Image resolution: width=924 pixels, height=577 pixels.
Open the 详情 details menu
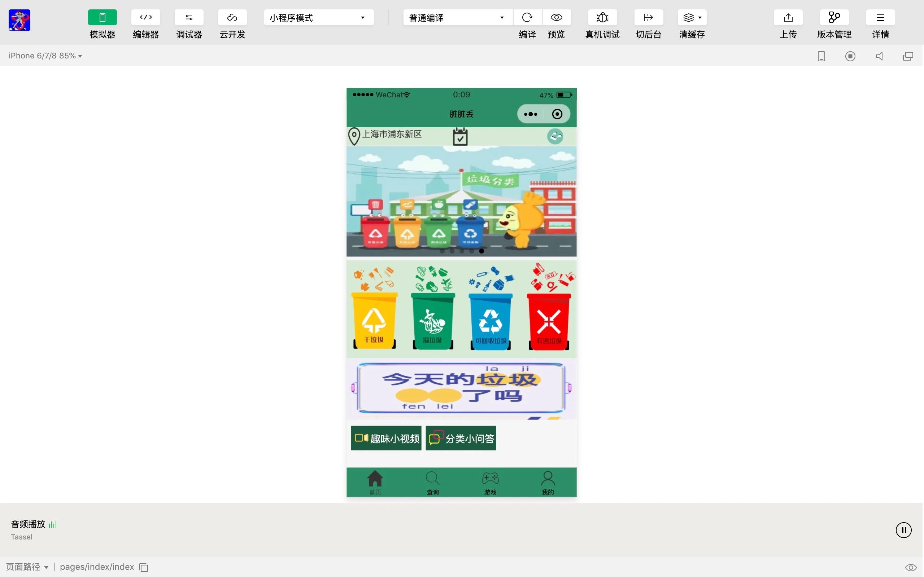[x=880, y=18]
